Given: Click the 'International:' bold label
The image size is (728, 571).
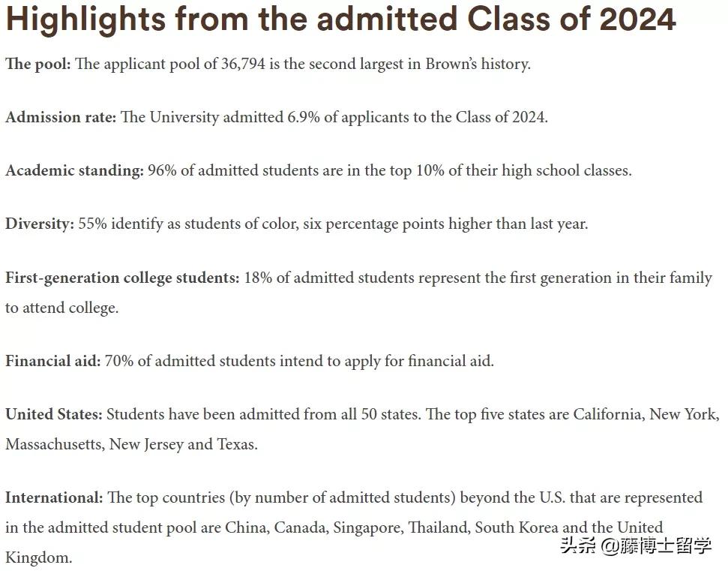Looking at the screenshot, I should point(54,497).
